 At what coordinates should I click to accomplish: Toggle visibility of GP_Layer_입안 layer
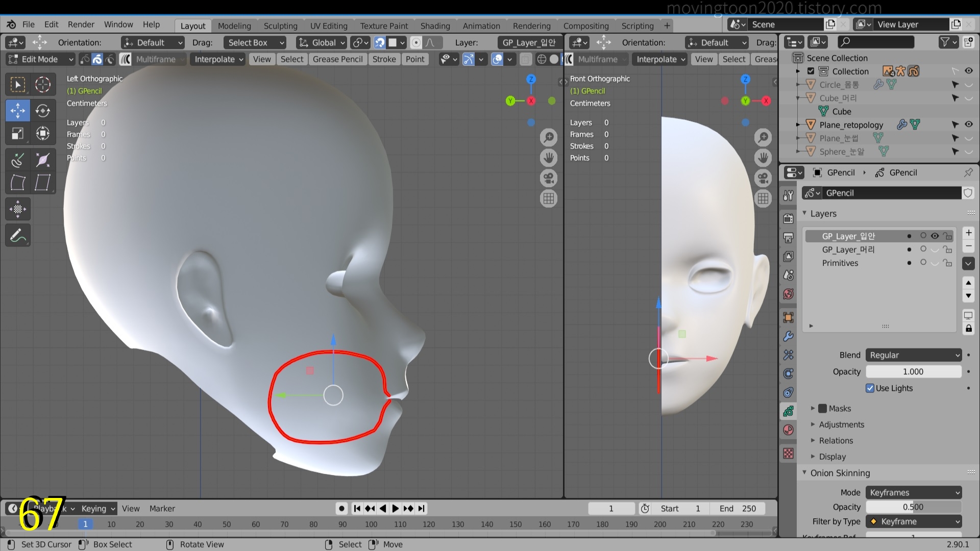[x=935, y=236]
